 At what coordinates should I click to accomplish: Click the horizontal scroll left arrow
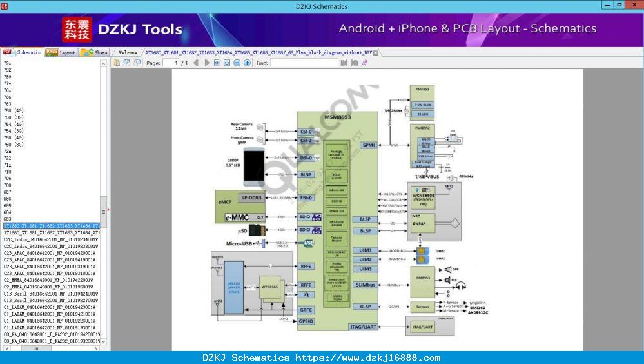6,349
